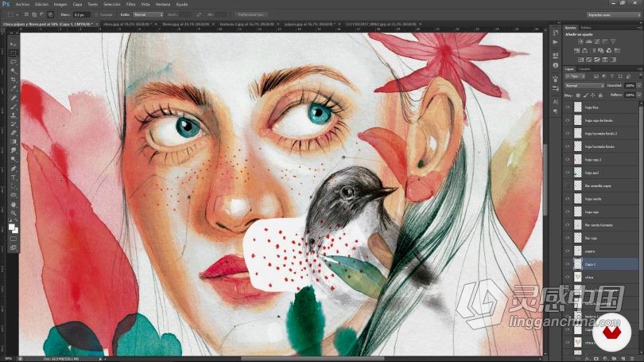
Task: Open the Opacidad slider dropdown arrow
Action: coord(638,85)
